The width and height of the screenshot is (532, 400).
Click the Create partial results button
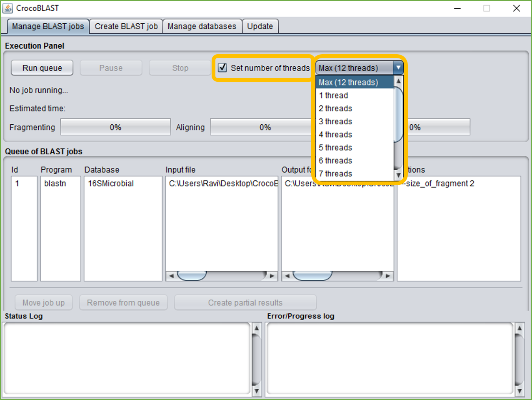click(245, 303)
